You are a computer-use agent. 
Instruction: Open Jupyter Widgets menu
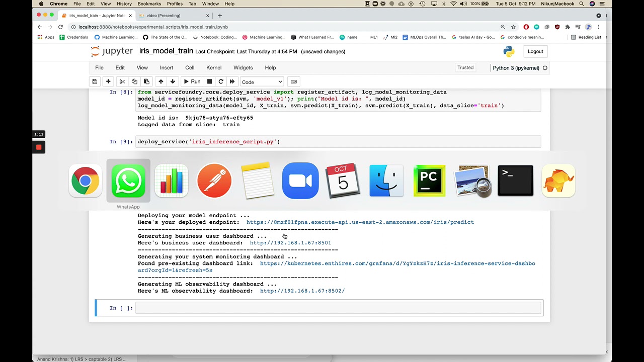tap(243, 67)
